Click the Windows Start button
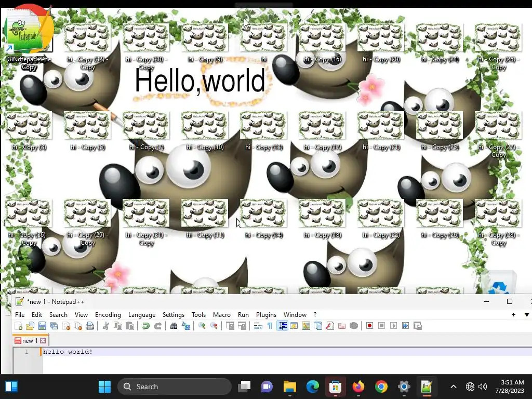 [x=104, y=387]
